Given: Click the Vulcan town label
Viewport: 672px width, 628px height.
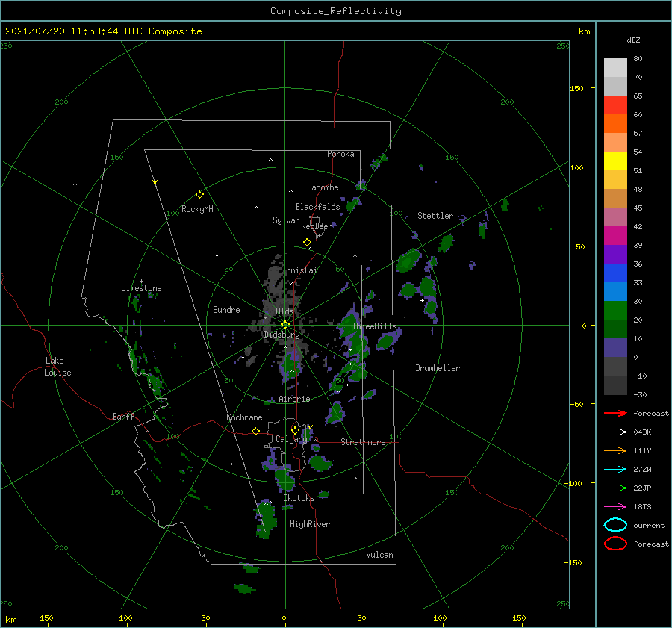Looking at the screenshot, I should (380, 554).
